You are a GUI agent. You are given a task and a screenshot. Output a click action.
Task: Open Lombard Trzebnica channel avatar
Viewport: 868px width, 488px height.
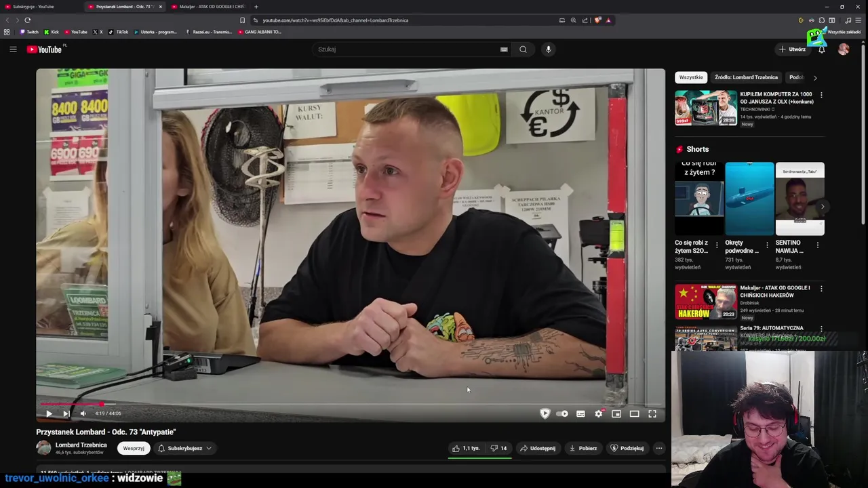point(43,448)
